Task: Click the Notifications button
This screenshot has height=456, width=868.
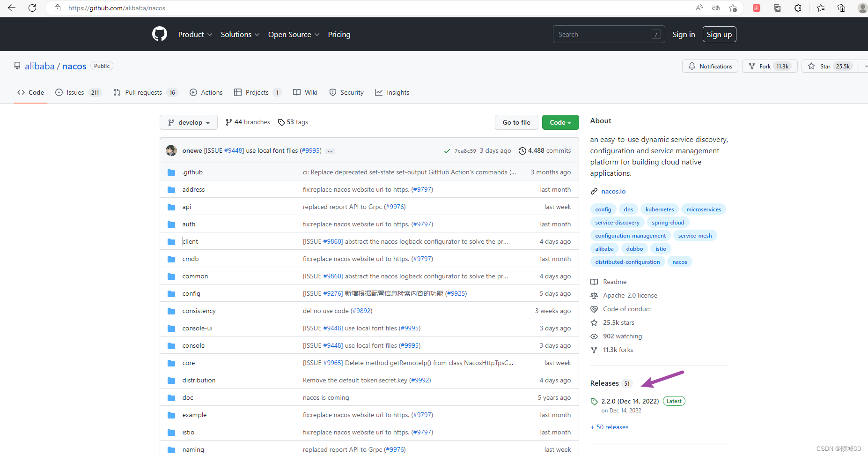Action: pos(710,66)
